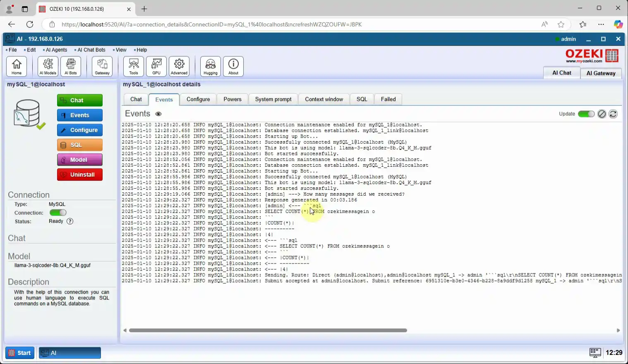Click the left arrow of log scrollbar

click(125, 330)
